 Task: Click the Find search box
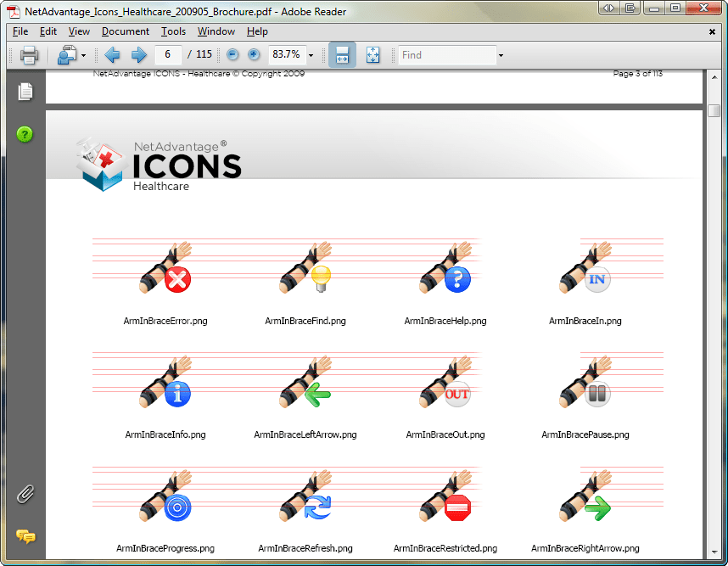(447, 55)
